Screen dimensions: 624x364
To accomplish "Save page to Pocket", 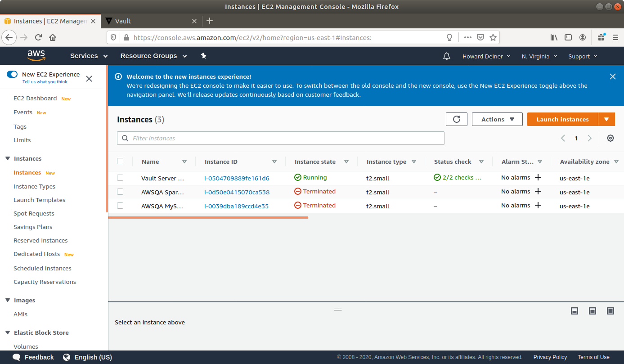I will point(480,37).
